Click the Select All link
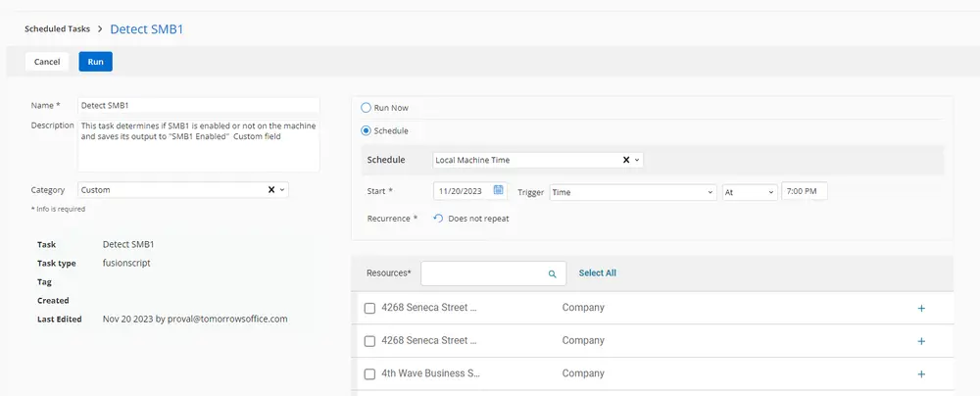Viewport: 980px width, 396px height. coord(598,272)
